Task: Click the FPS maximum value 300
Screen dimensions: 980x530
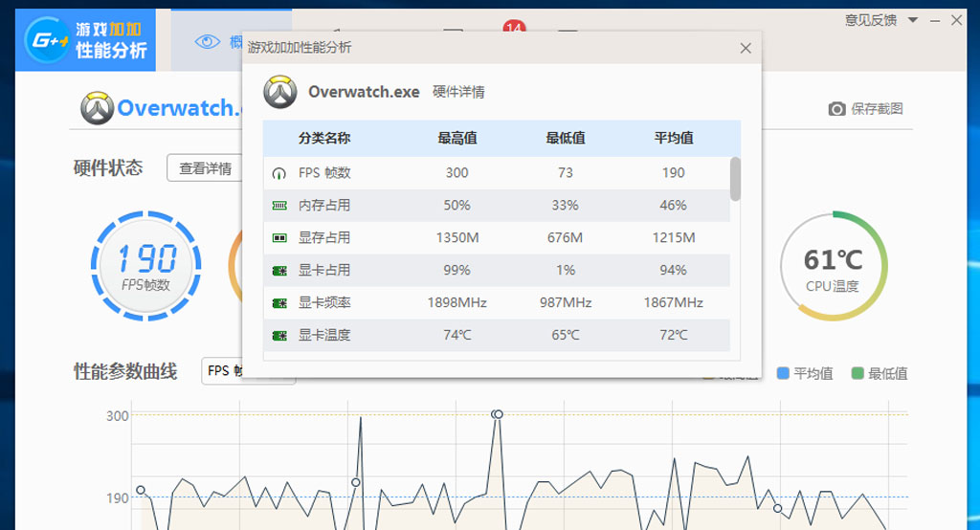Action: pos(457,173)
